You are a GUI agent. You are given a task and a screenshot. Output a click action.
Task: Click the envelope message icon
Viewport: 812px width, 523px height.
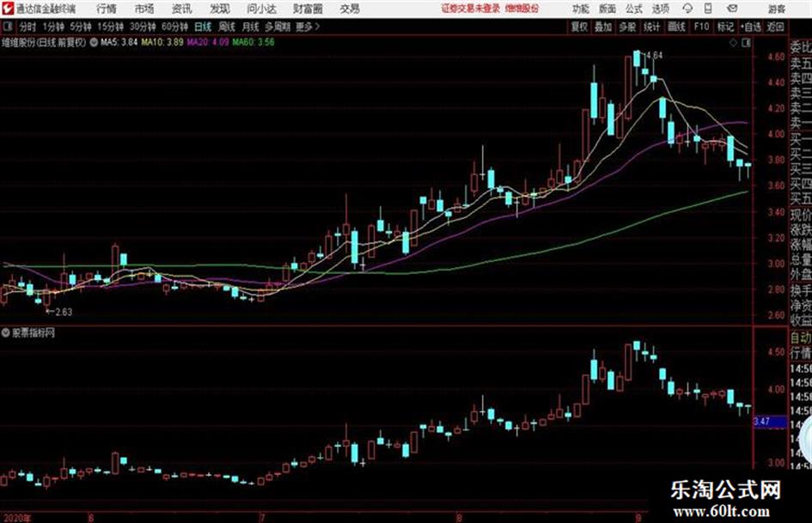click(x=732, y=9)
